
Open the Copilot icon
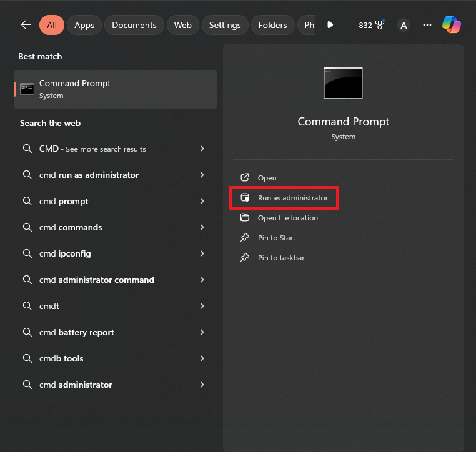[x=451, y=25]
